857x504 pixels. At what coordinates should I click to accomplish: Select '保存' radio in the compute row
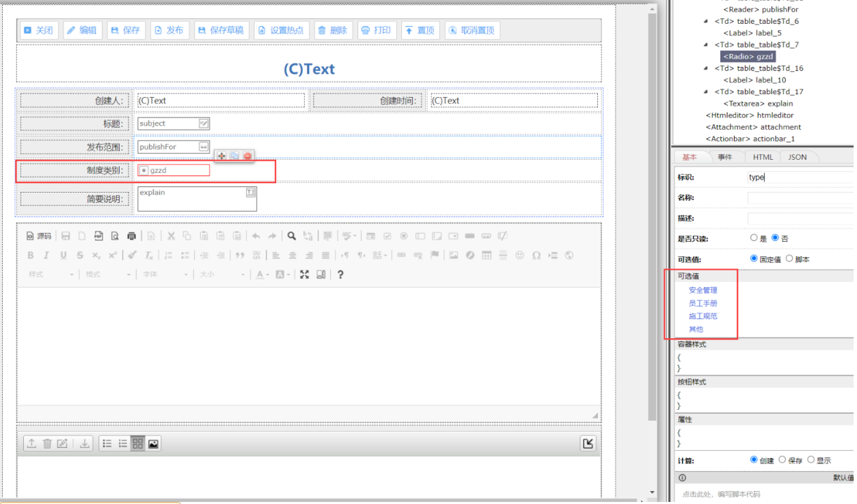pyautogui.click(x=783, y=460)
